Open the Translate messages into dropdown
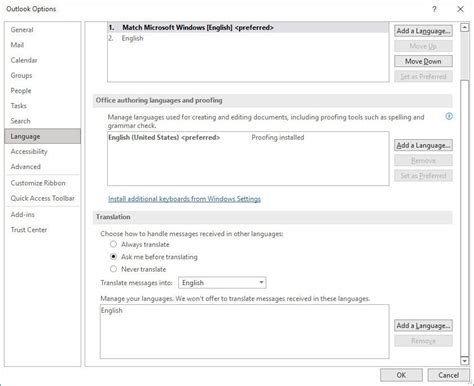Screen dimensions: 474x386 (222, 283)
